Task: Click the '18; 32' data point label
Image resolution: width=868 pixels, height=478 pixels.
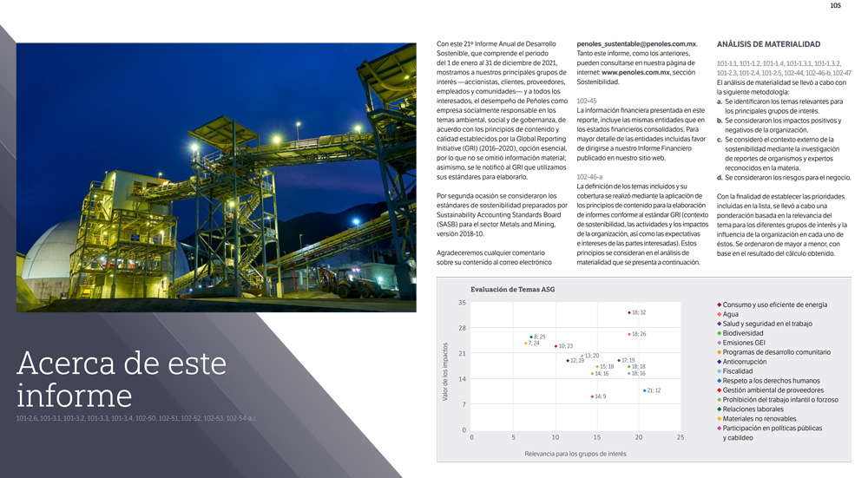Action: click(638, 312)
